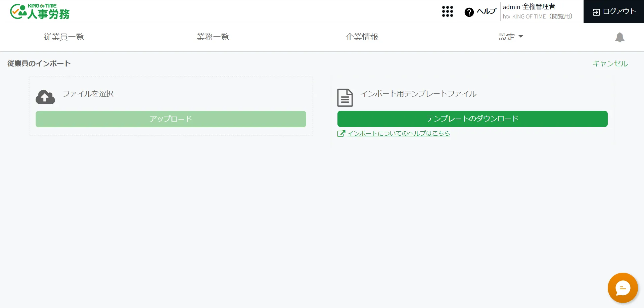Viewport: 644px width, 308px height.
Task: Click the admin 全権管理者 account name
Action: [529, 7]
